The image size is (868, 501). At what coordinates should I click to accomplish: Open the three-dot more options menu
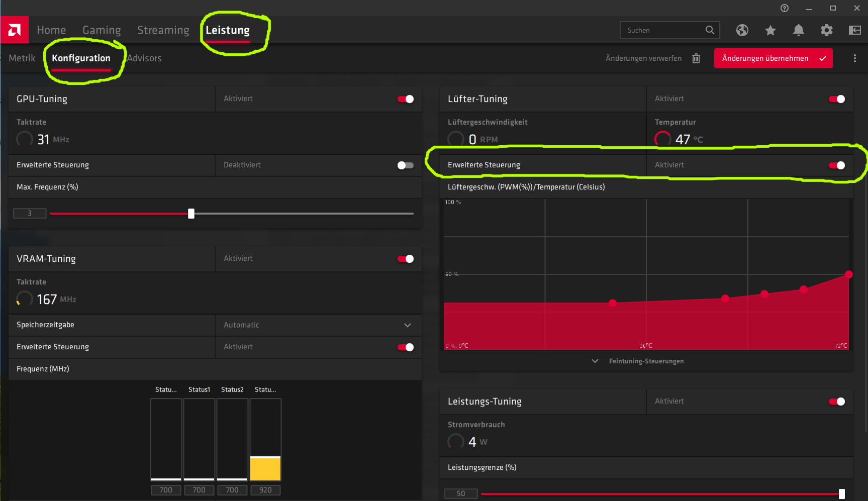[x=855, y=58]
